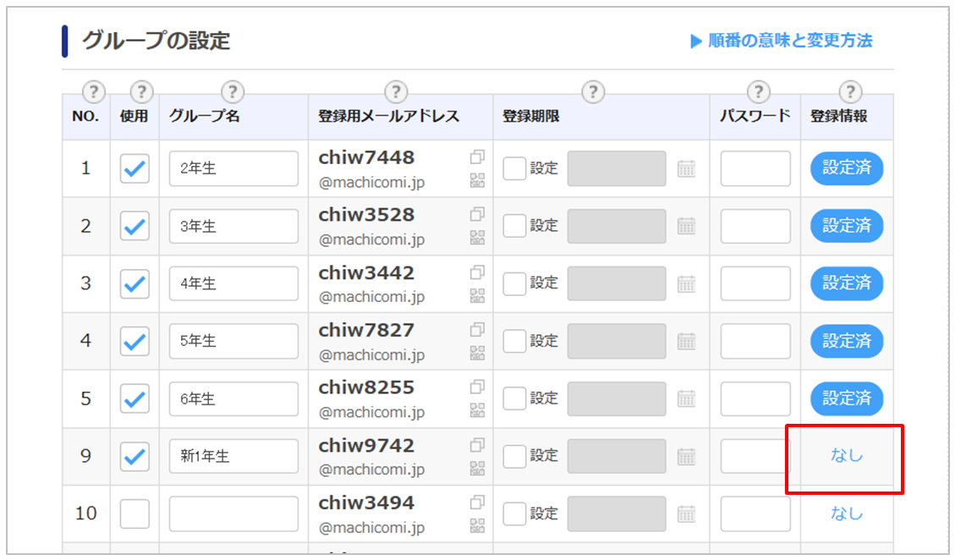Click help icon above 登録期限 column

[594, 91]
